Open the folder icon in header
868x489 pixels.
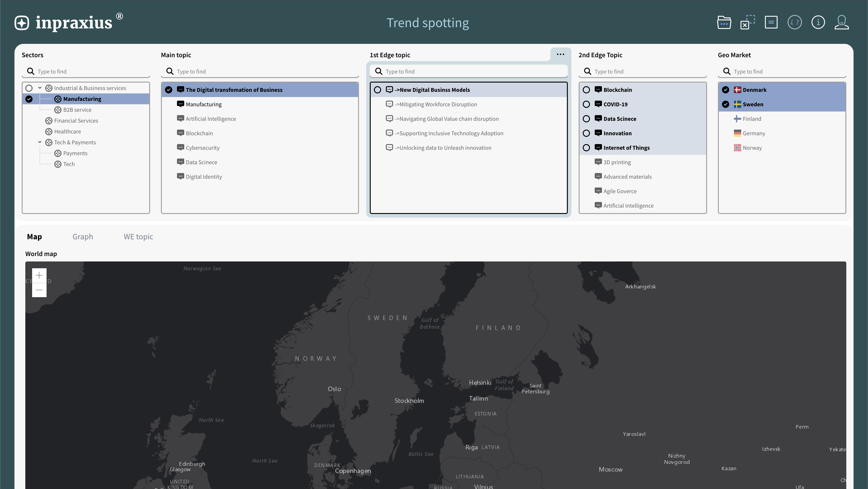[x=724, y=23]
